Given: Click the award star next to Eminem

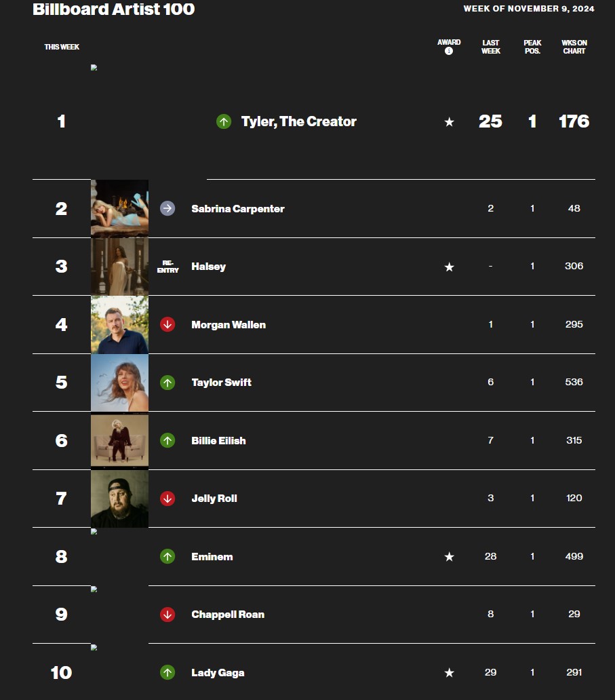Looking at the screenshot, I should (x=448, y=556).
